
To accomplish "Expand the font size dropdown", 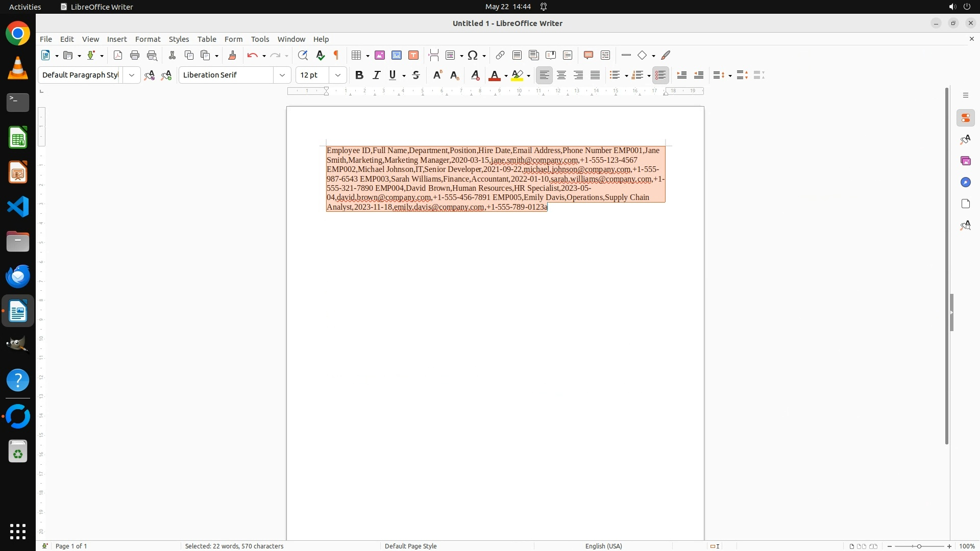I will pyautogui.click(x=337, y=76).
